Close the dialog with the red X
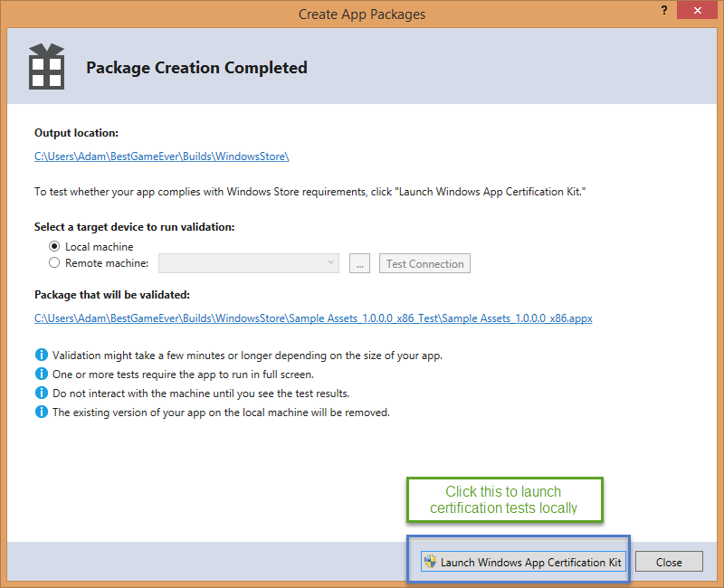This screenshot has height=588, width=724. [697, 10]
